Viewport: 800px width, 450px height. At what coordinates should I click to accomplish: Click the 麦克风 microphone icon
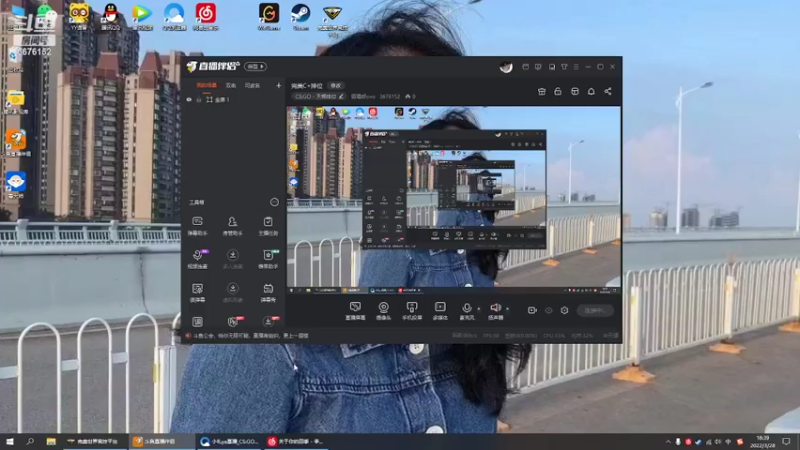tap(466, 310)
